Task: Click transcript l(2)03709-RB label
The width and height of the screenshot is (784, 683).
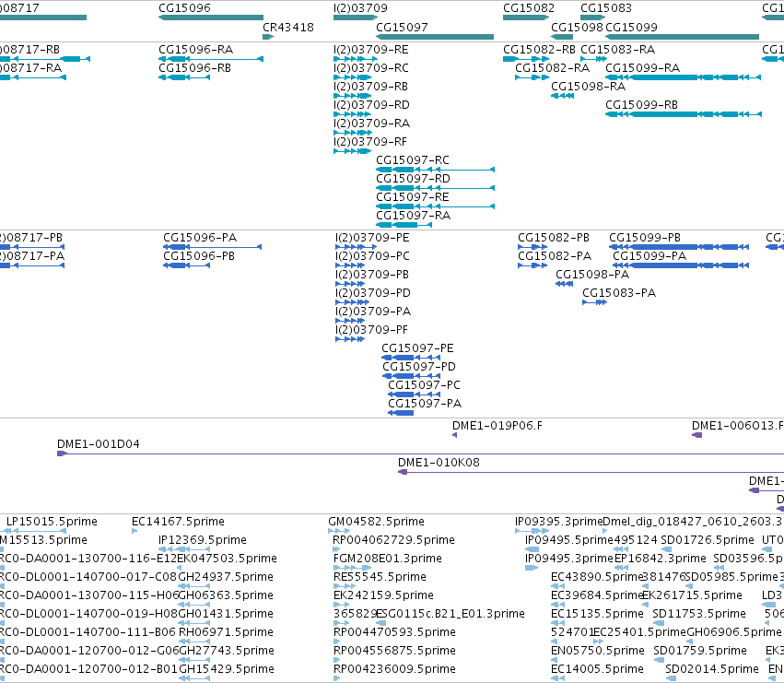Action: click(x=370, y=87)
